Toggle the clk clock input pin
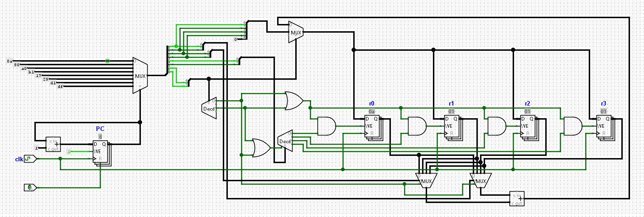The image size is (644, 217). tap(30, 159)
